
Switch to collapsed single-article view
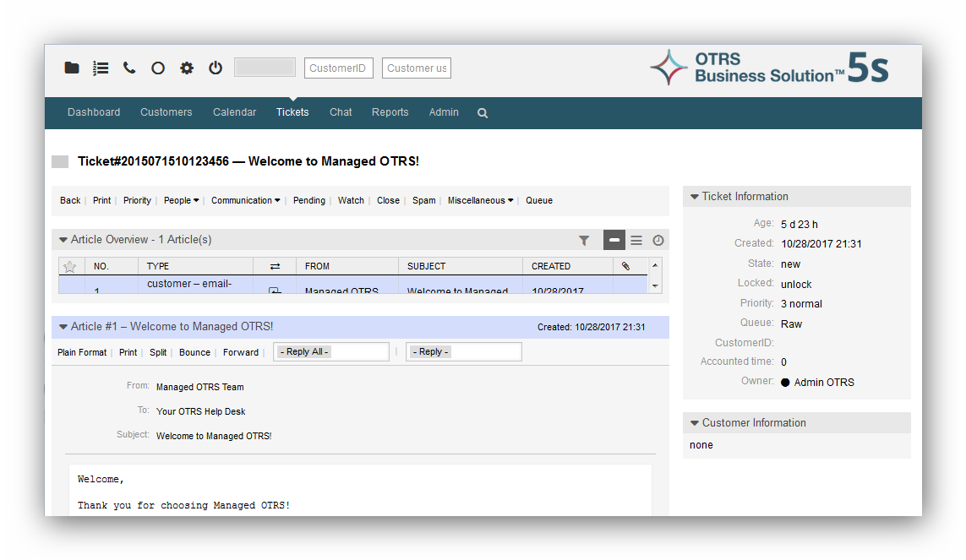614,241
